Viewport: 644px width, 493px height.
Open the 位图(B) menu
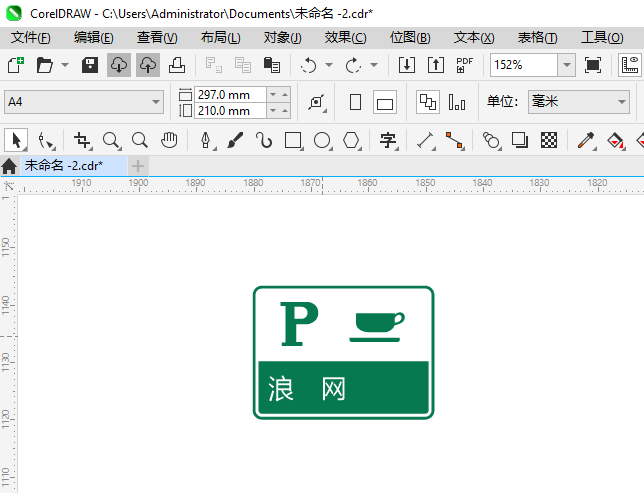point(410,38)
